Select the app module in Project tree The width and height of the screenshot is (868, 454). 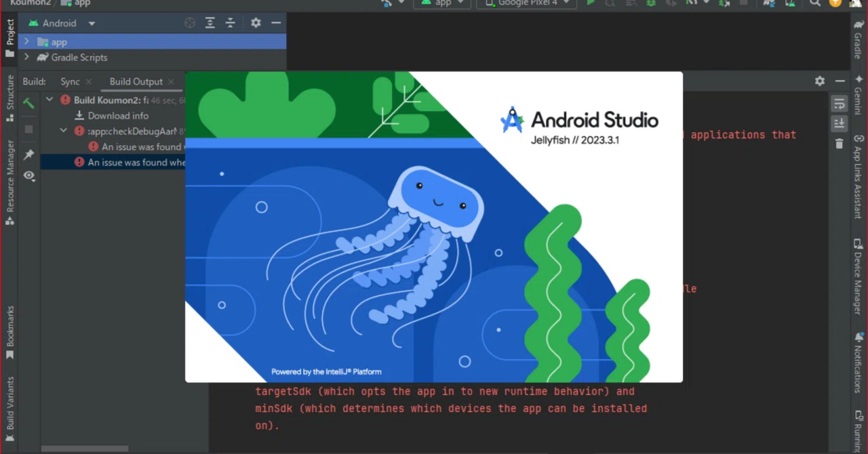[x=152, y=42]
